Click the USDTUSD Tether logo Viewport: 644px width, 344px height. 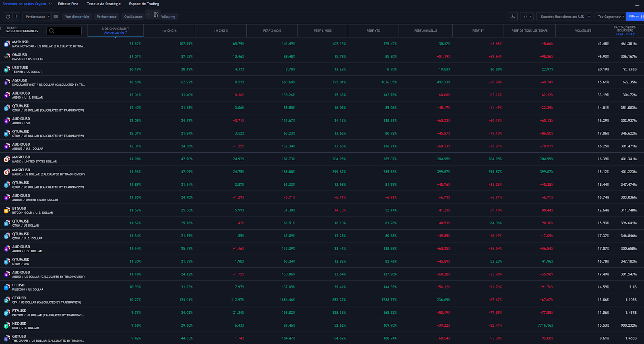7,70
